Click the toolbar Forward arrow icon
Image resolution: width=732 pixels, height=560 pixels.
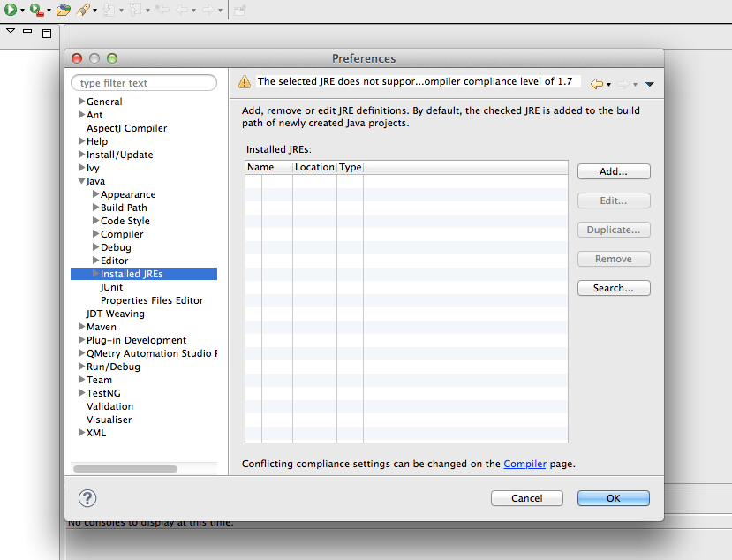[208, 10]
